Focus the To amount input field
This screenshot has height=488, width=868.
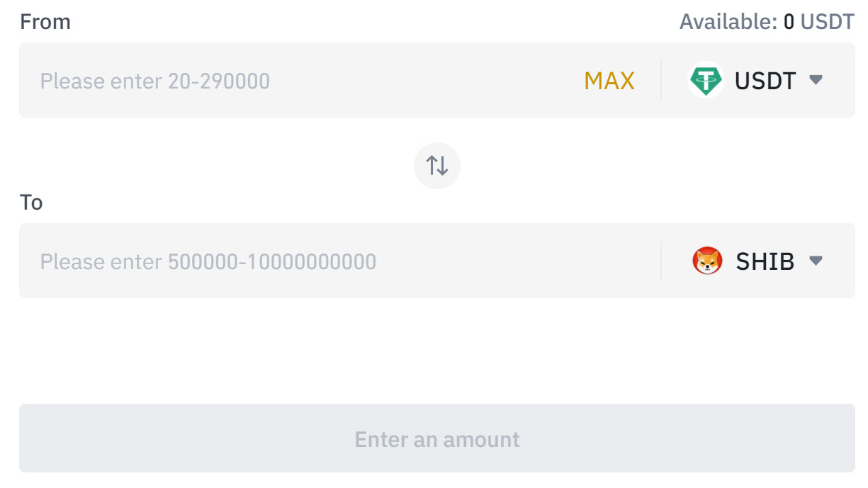point(340,261)
